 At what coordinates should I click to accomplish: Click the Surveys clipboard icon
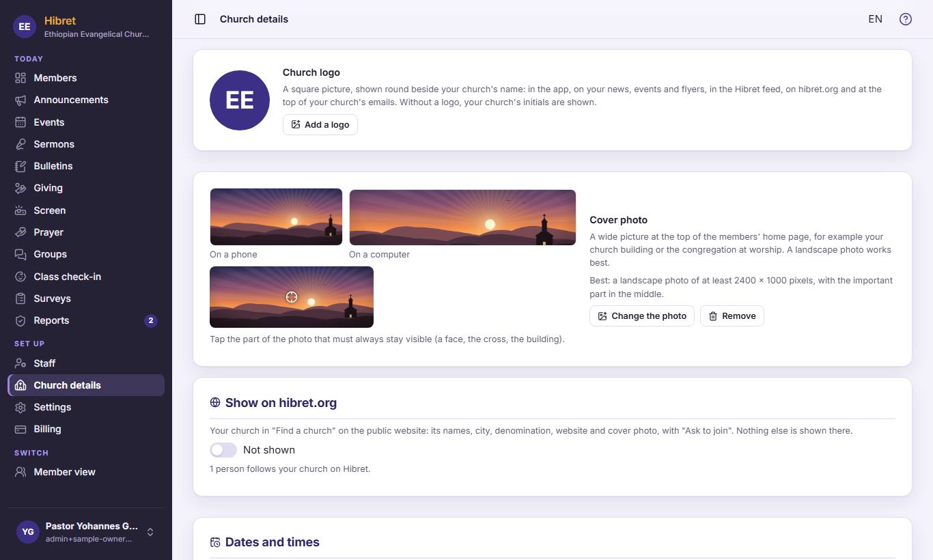(x=20, y=298)
